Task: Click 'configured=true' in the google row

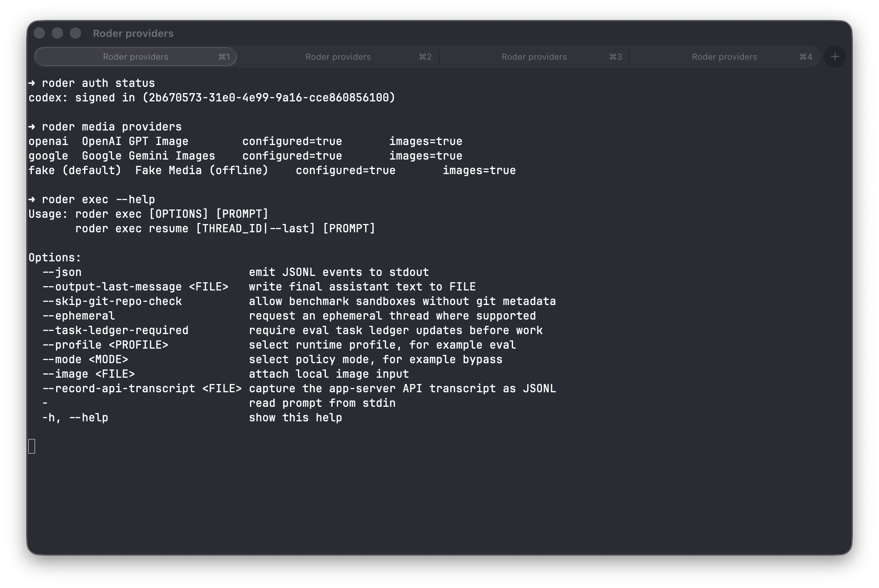Action: coord(292,156)
